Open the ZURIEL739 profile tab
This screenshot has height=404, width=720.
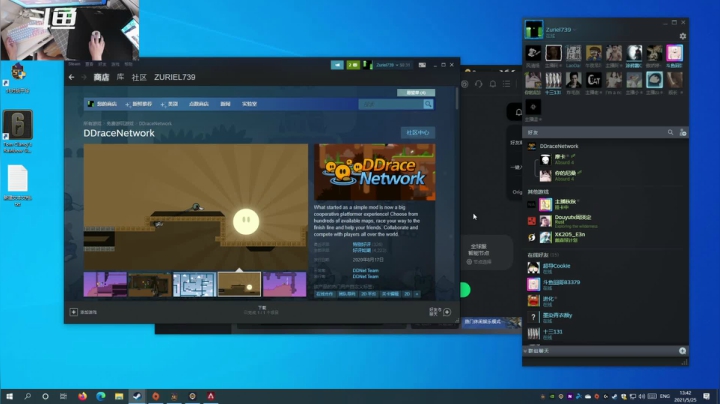click(174, 77)
